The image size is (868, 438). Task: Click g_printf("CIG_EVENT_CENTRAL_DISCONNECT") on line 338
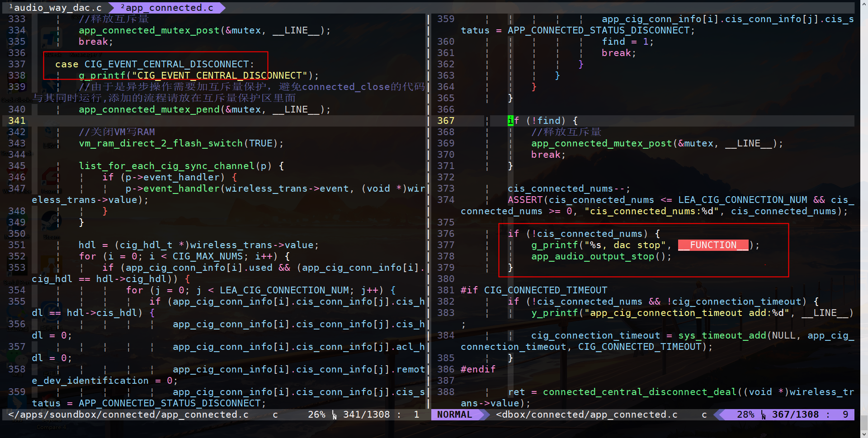click(199, 75)
